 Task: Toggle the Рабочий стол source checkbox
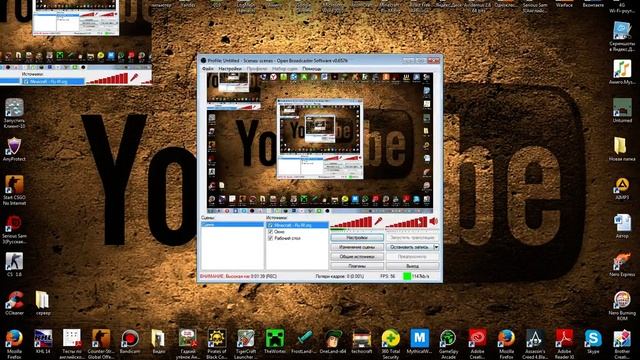270,238
